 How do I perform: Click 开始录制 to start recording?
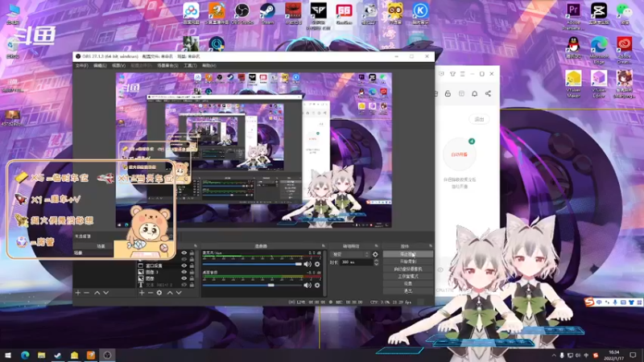pos(408,261)
